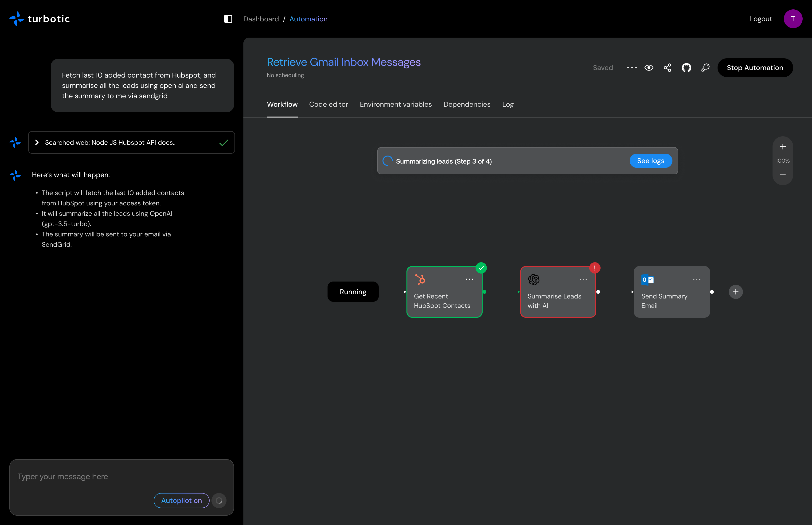
Task: Click the zoom in plus control
Action: (783, 147)
